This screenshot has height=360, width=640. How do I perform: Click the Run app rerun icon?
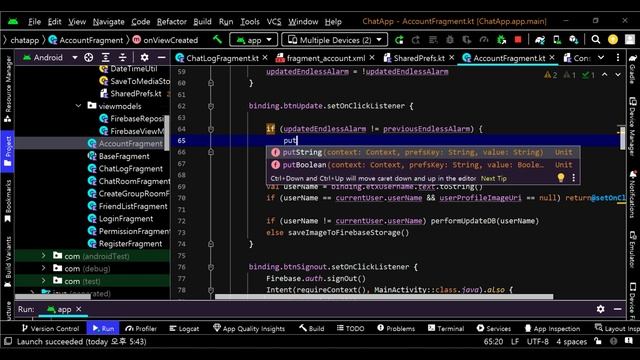399,40
